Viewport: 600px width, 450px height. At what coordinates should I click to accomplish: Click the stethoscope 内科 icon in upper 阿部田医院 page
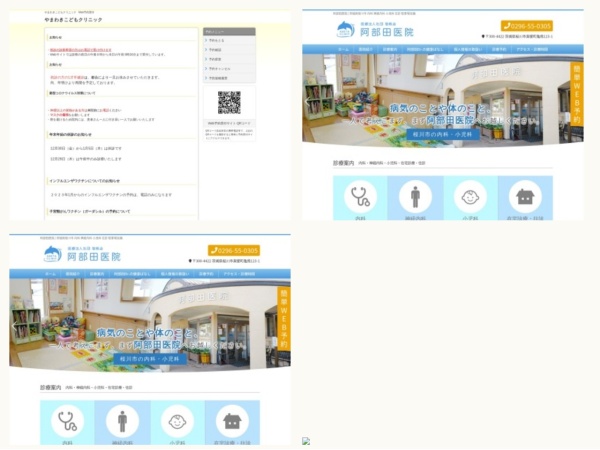tap(360, 196)
